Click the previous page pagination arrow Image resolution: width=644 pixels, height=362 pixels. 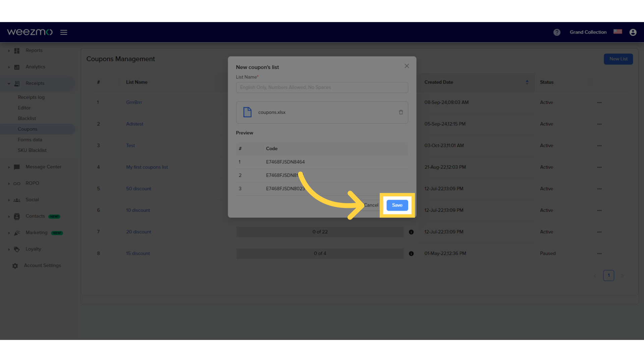click(595, 276)
